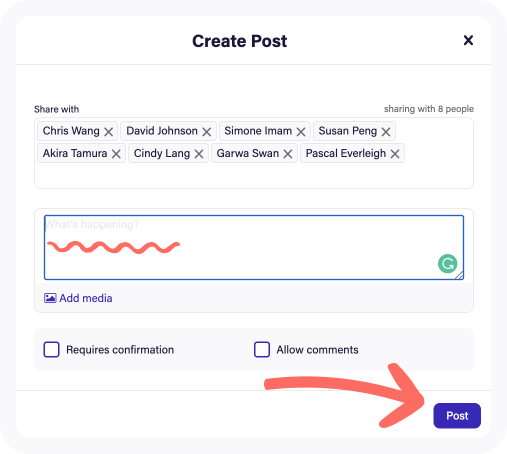Remove Pascal Everleigh from recipients
The width and height of the screenshot is (507, 454).
(395, 154)
